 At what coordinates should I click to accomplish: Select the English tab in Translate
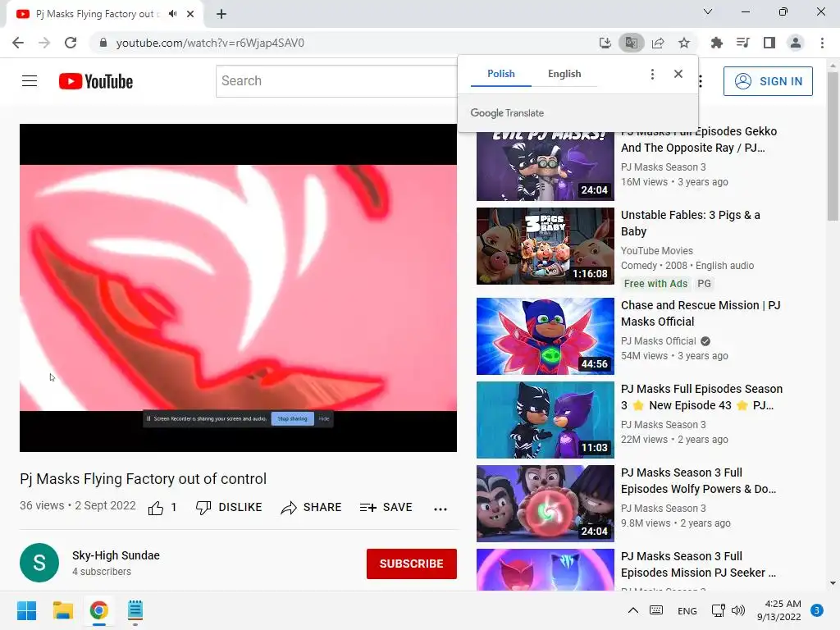pos(564,74)
